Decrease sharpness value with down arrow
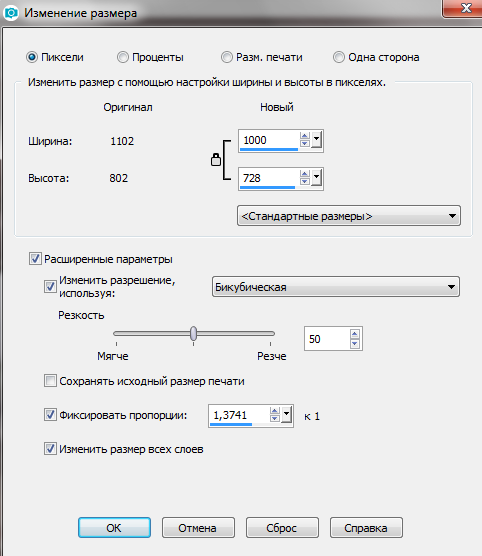This screenshot has width=482, height=556. (355, 343)
